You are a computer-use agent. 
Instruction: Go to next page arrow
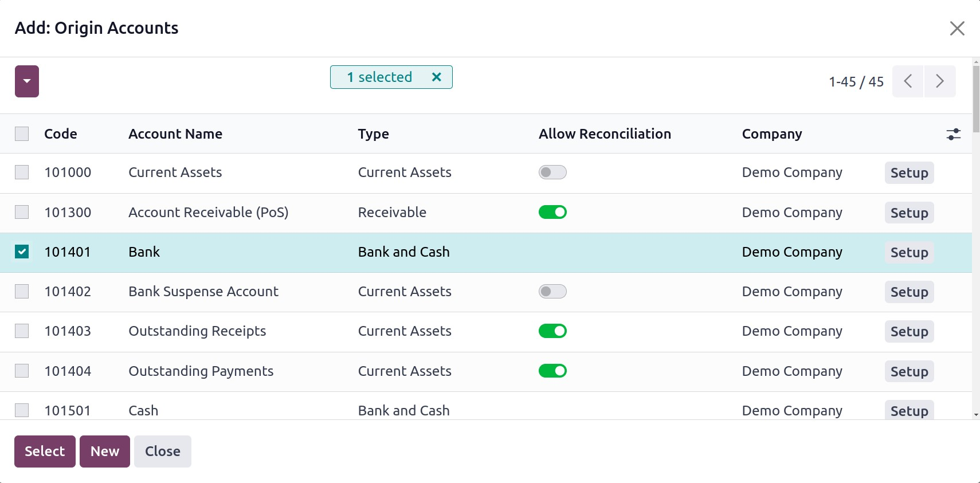tap(939, 81)
